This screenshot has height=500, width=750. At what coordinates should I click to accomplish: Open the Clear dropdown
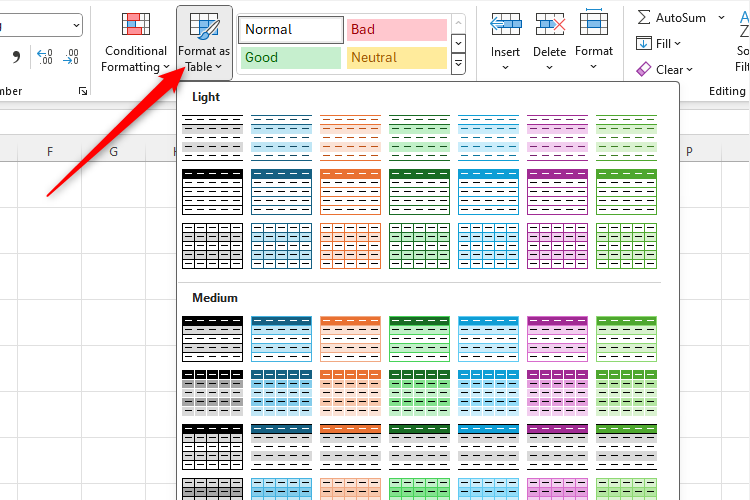click(x=664, y=70)
